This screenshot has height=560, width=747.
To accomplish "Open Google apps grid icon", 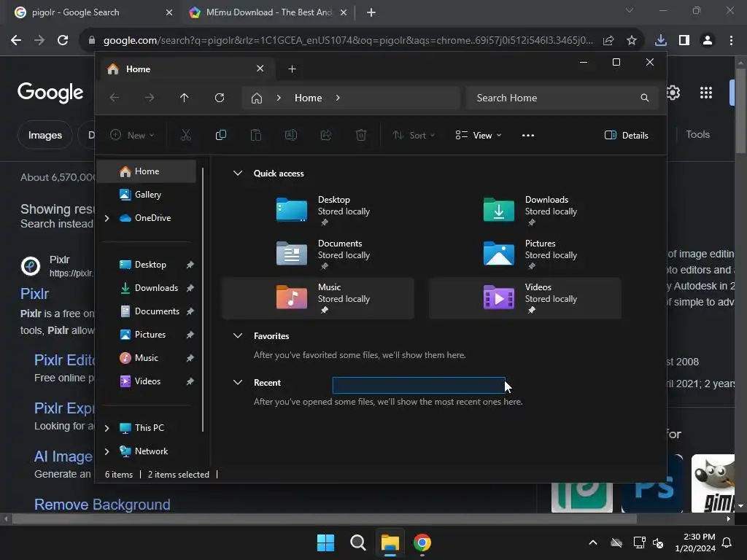I will 706,93.
